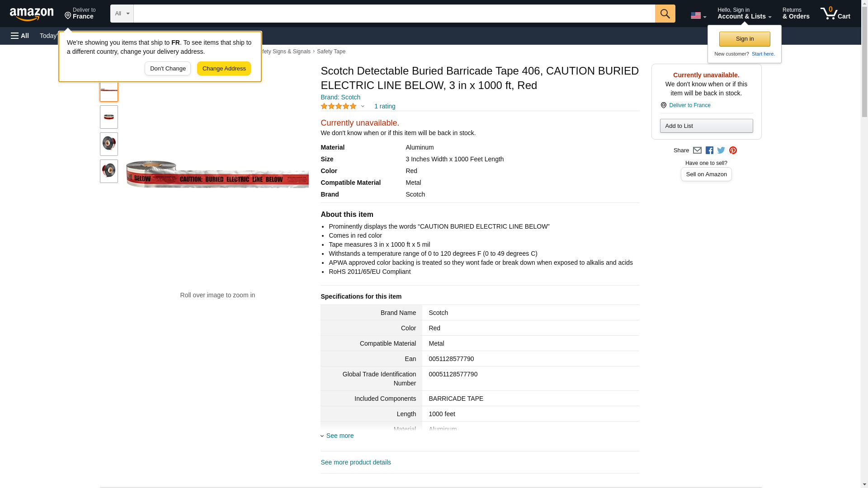Expand the search category All dropdown
This screenshot has width=868, height=488.
[122, 14]
